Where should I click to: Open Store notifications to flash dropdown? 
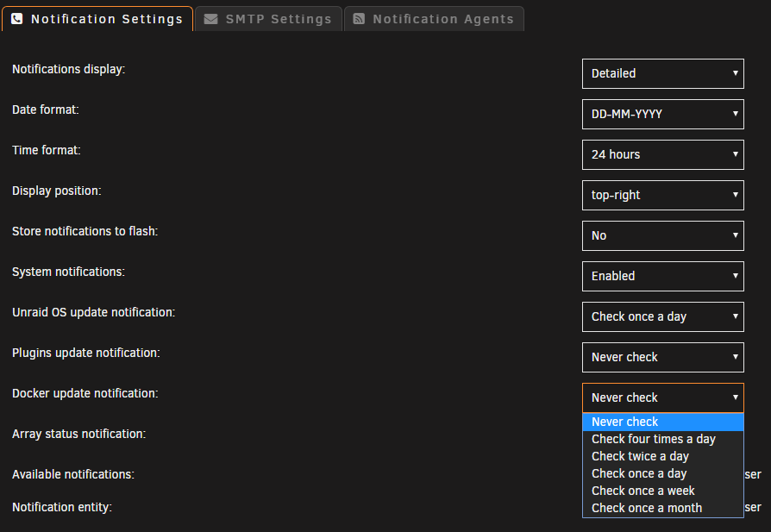click(663, 235)
